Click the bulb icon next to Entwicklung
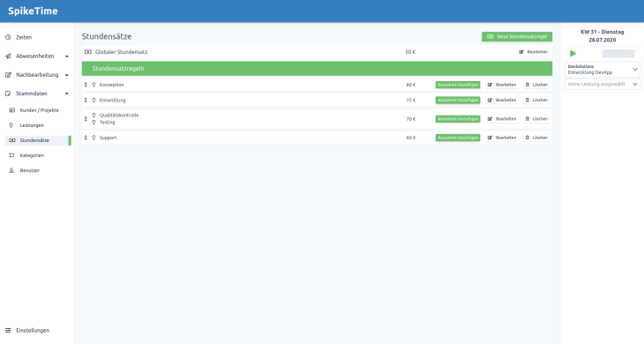 [x=94, y=101]
